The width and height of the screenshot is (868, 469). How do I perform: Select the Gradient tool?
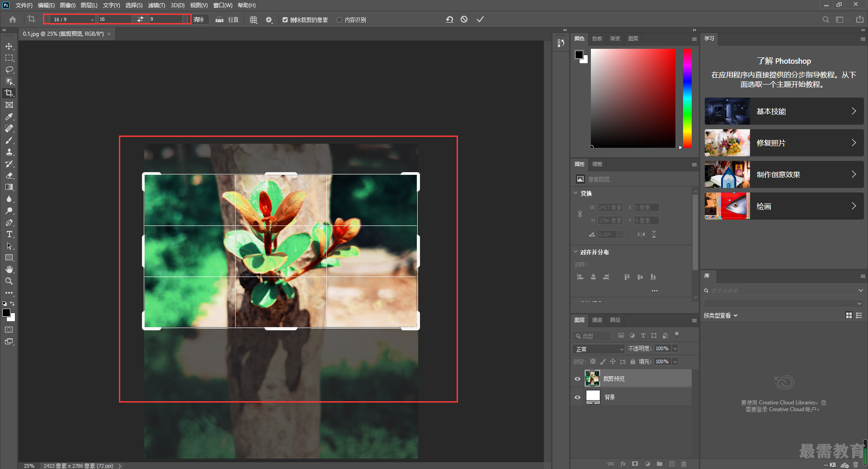(x=9, y=187)
